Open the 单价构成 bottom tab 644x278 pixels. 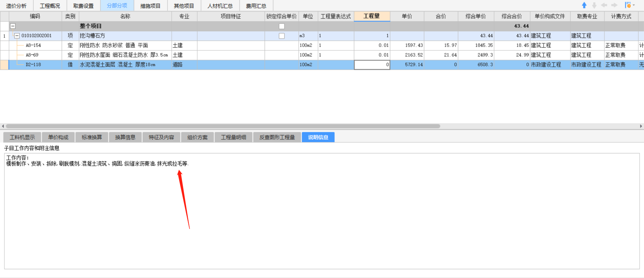[58, 137]
